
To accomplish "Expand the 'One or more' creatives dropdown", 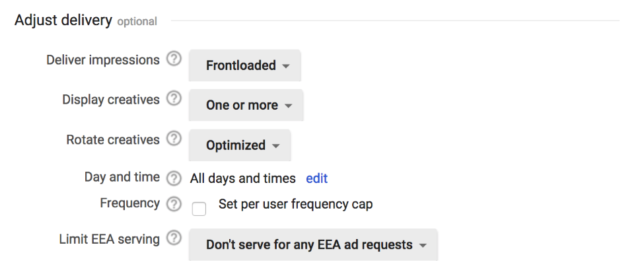I will (246, 105).
